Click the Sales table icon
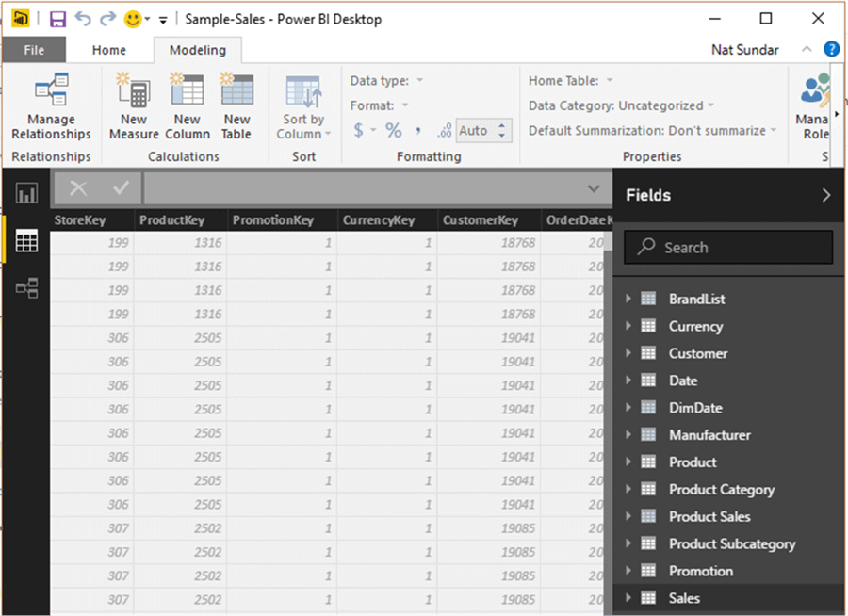Viewport: 848px width, 616px height. 648,597
